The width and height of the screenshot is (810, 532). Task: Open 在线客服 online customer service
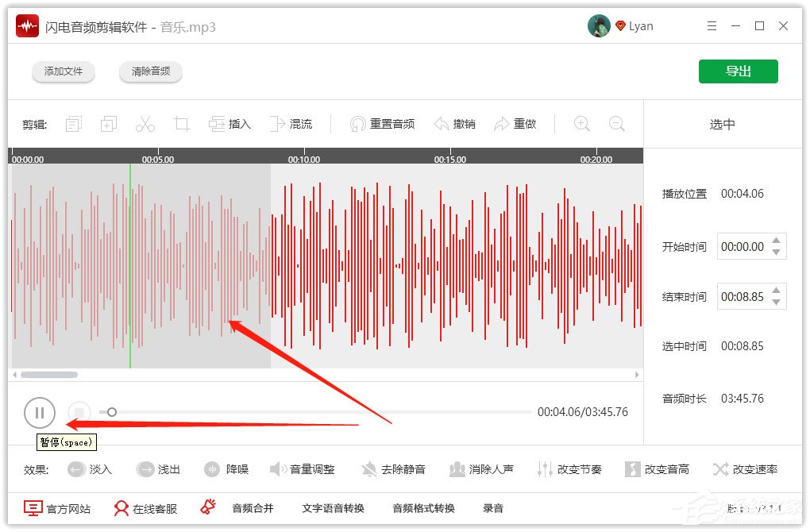click(x=148, y=508)
